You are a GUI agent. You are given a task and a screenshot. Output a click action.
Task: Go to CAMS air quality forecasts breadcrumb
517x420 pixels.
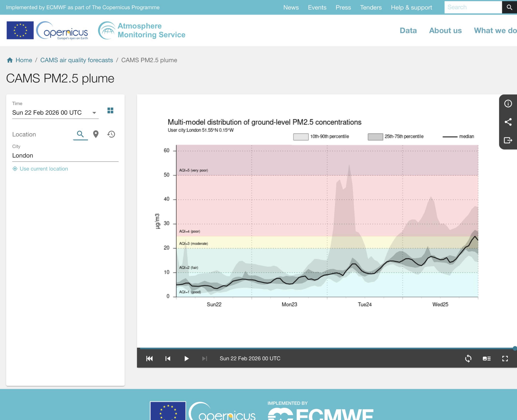click(77, 60)
